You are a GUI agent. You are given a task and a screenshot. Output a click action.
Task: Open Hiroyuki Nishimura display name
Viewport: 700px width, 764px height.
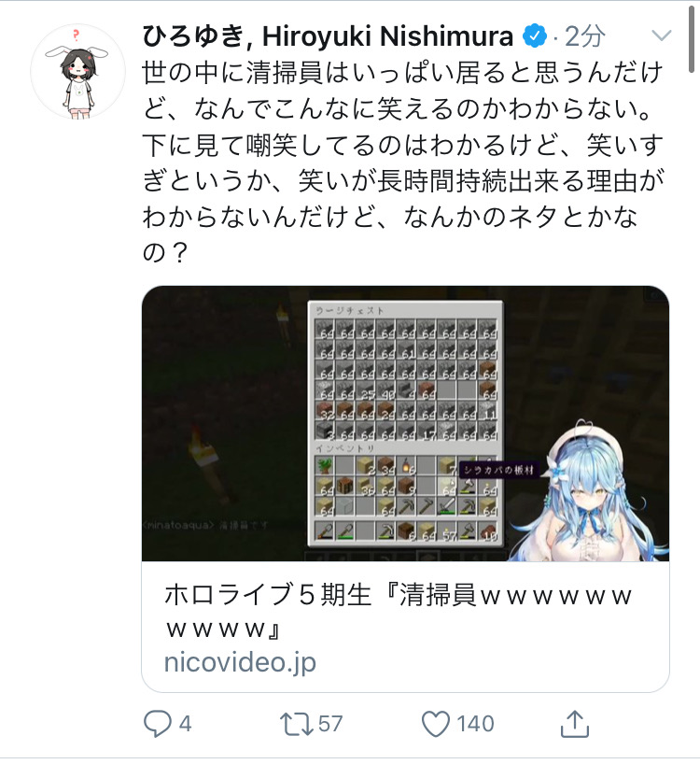(328, 36)
